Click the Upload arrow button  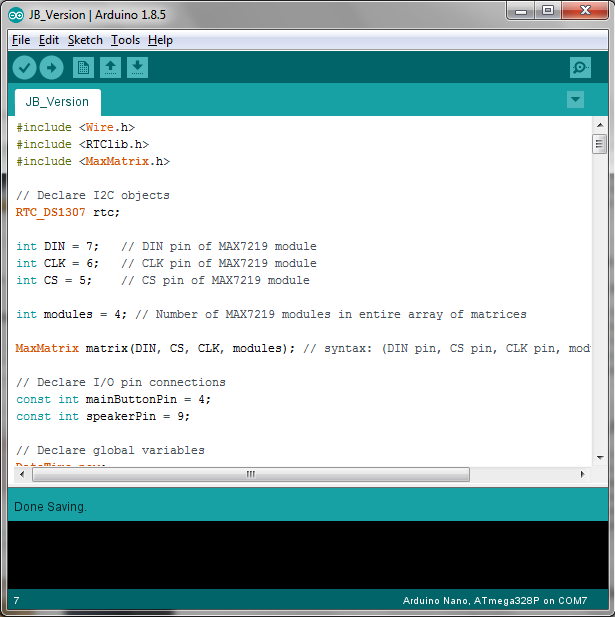tap(52, 68)
